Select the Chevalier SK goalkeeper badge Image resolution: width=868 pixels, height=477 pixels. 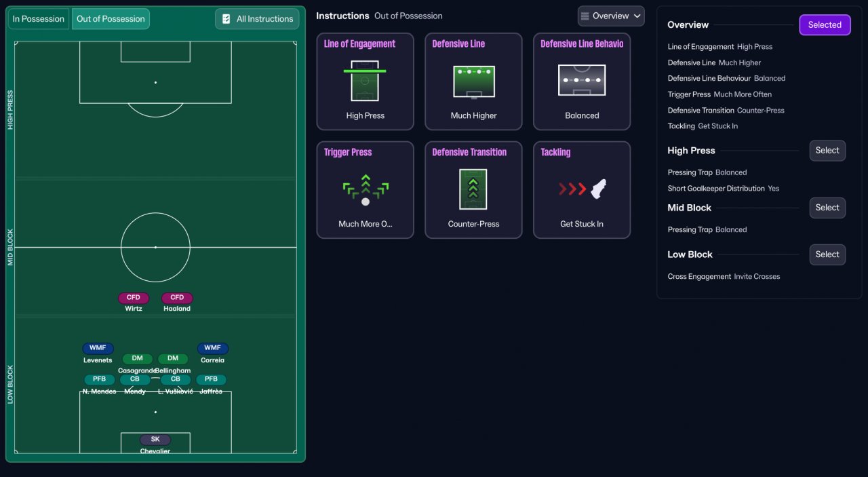(155, 440)
